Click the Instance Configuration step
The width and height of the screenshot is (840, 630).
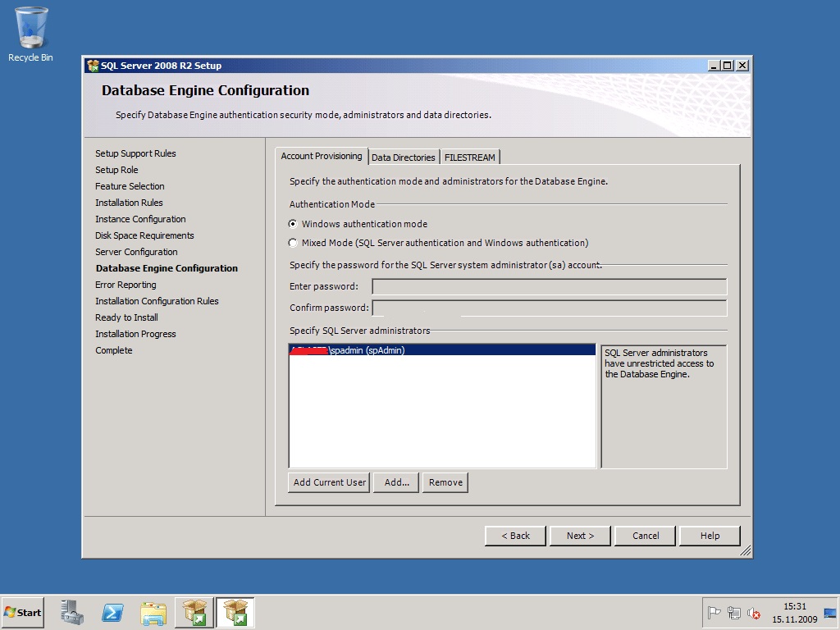(x=140, y=219)
